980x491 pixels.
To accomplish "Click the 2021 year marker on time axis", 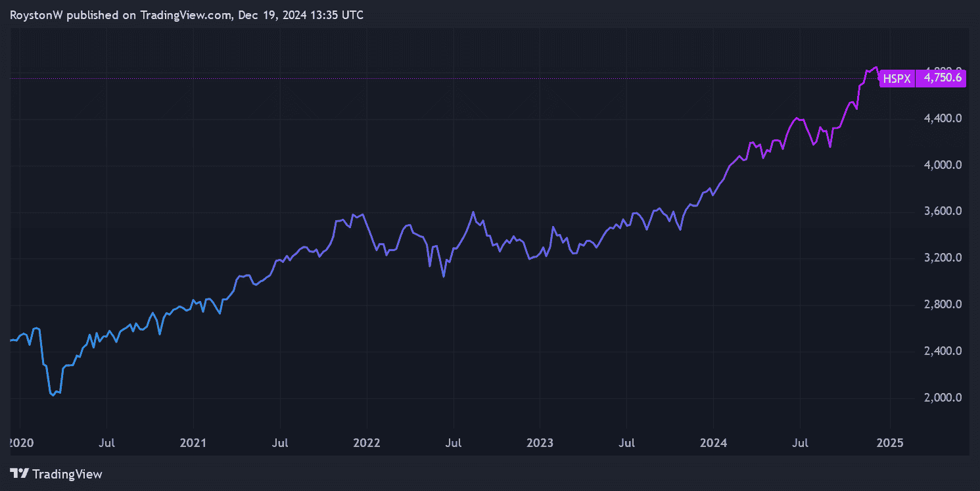I will (193, 442).
